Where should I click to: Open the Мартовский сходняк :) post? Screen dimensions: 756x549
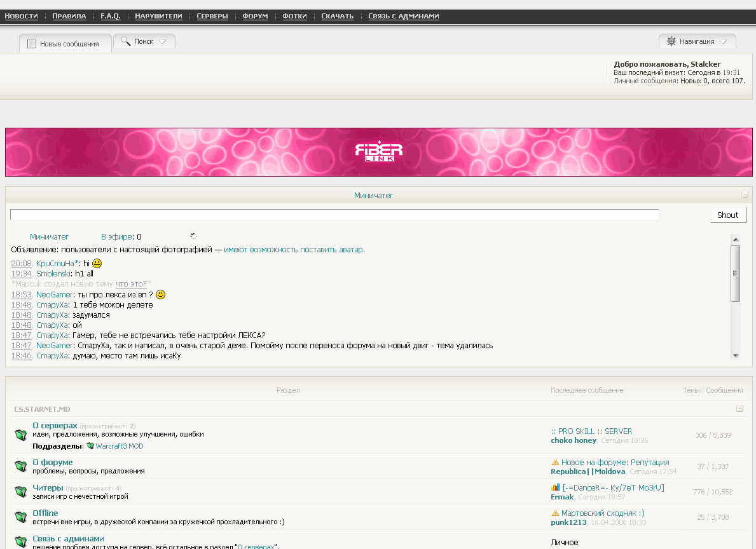(x=603, y=513)
